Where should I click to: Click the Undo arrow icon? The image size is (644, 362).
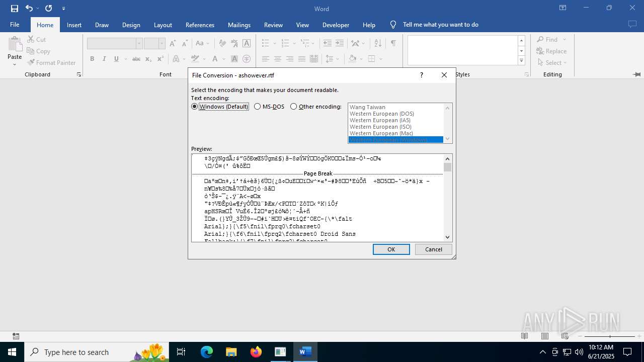click(x=29, y=8)
